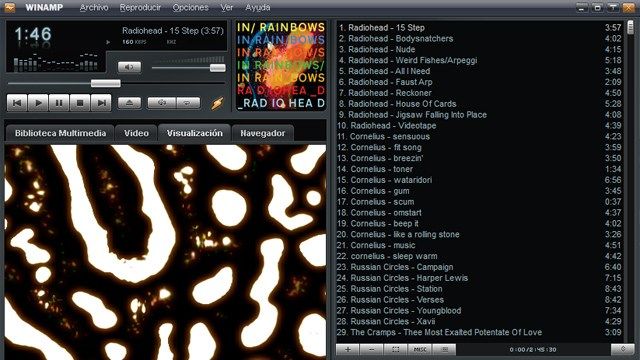Click the Play button
The height and width of the screenshot is (360, 640).
[x=38, y=102]
